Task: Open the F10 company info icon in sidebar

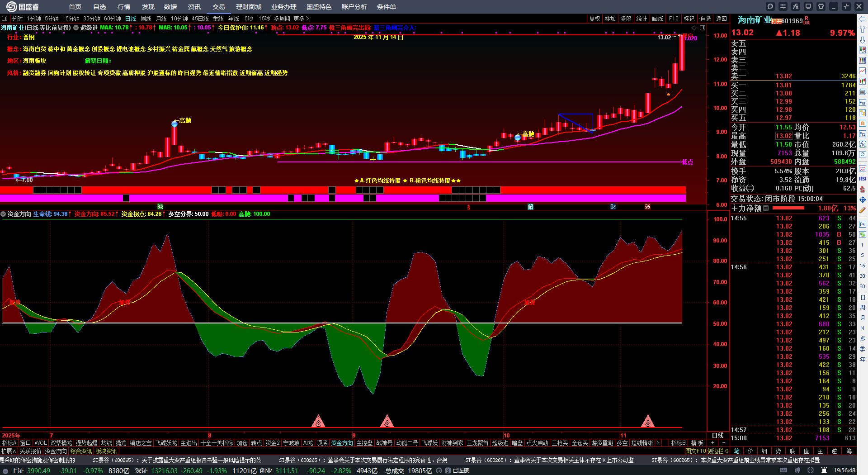Action: (x=863, y=103)
